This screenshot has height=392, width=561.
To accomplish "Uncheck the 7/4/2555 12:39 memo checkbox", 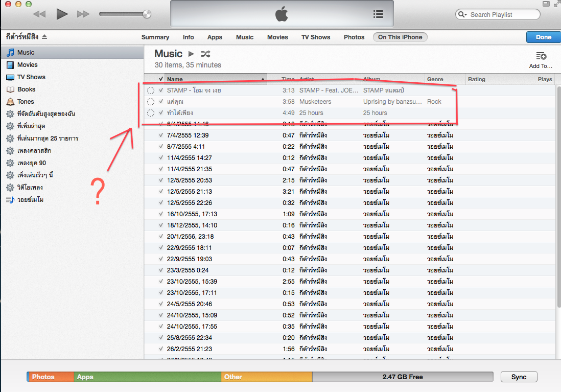I will [161, 135].
